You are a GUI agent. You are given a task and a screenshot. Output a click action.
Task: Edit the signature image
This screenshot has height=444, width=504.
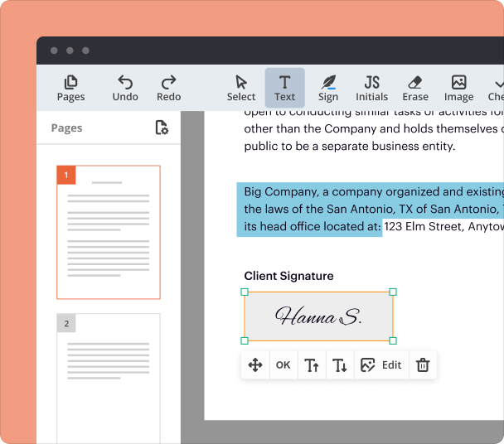pos(381,365)
